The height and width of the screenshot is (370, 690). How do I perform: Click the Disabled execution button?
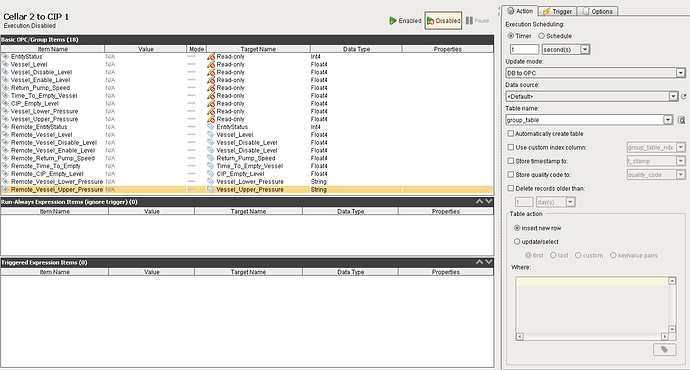(x=443, y=21)
